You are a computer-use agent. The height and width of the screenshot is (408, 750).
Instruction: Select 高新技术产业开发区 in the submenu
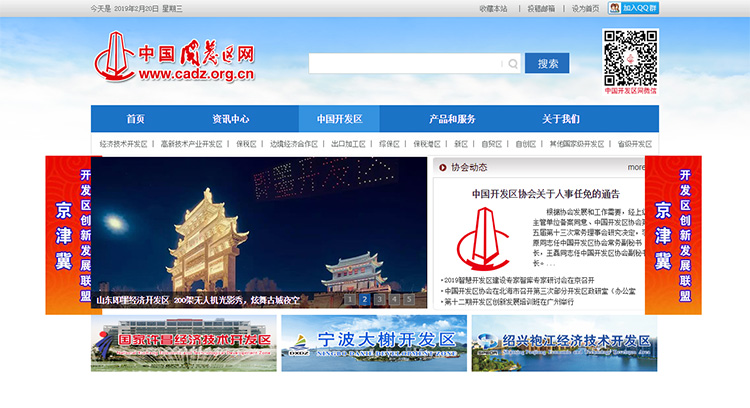191,144
